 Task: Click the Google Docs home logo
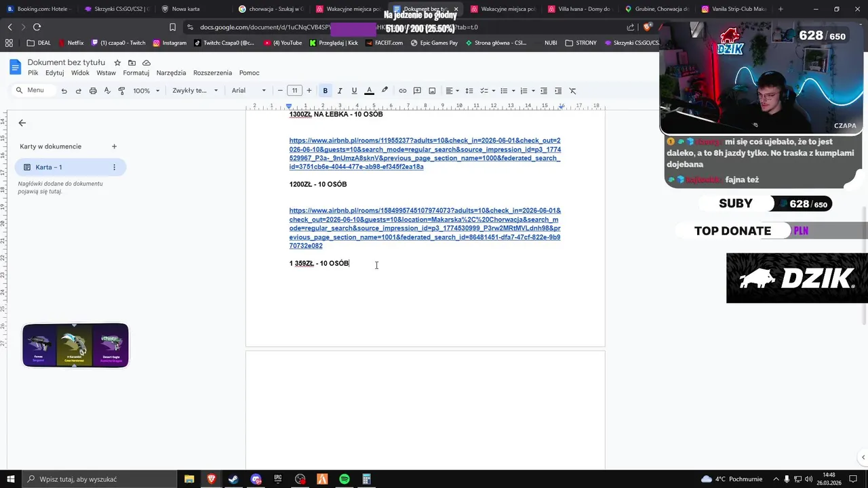pos(16,66)
